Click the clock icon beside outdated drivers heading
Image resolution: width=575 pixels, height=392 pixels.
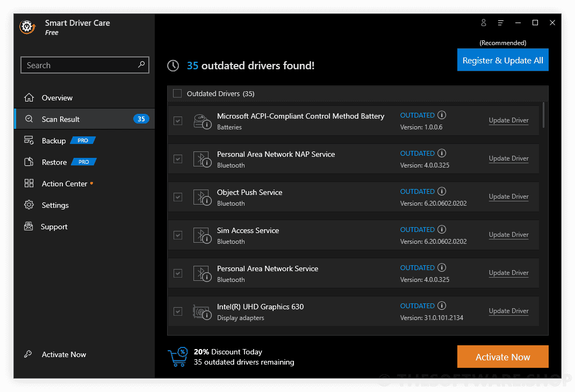pos(173,66)
